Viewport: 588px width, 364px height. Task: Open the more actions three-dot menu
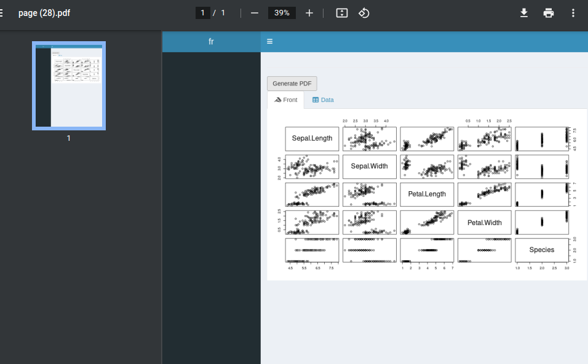tap(573, 13)
